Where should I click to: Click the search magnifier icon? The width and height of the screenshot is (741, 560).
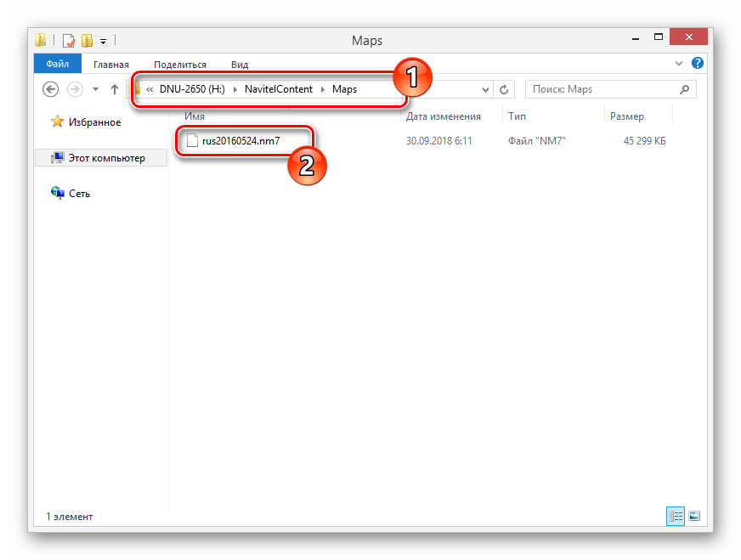tap(684, 89)
